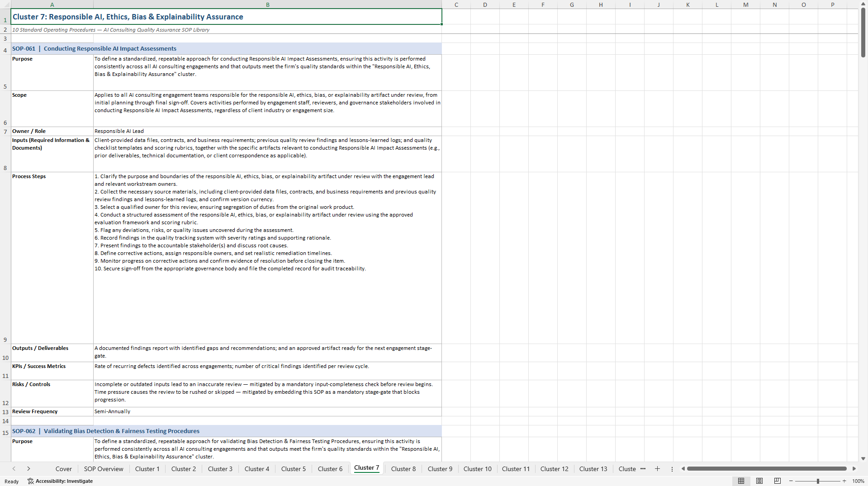The width and height of the screenshot is (868, 486).
Task: Open Accessibility: Investigate status
Action: [60, 481]
